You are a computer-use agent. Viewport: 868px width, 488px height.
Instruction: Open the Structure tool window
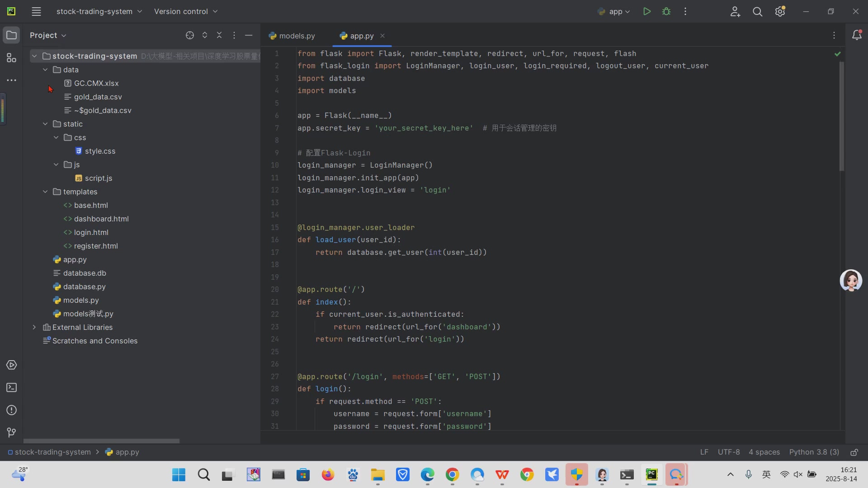pos(11,58)
